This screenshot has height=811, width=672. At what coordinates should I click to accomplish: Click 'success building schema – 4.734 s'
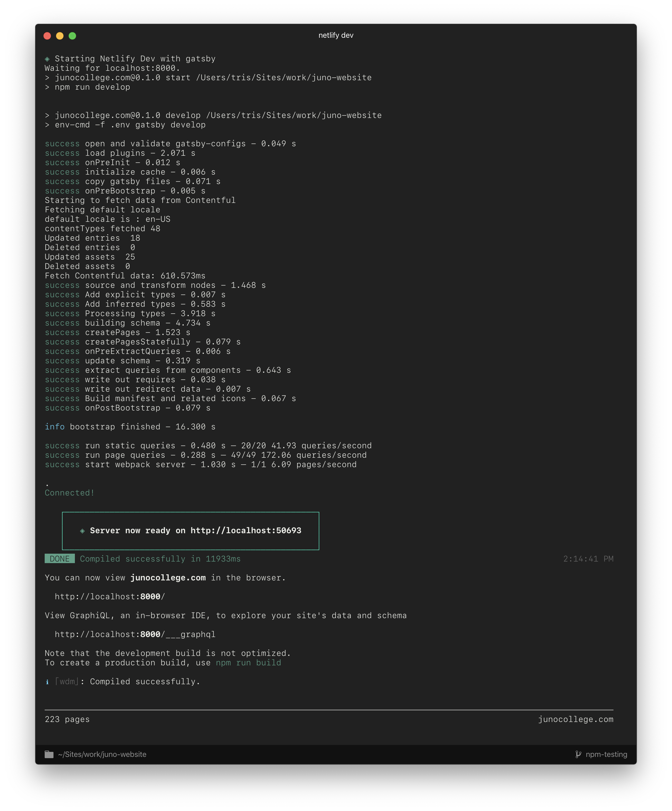pyautogui.click(x=127, y=323)
